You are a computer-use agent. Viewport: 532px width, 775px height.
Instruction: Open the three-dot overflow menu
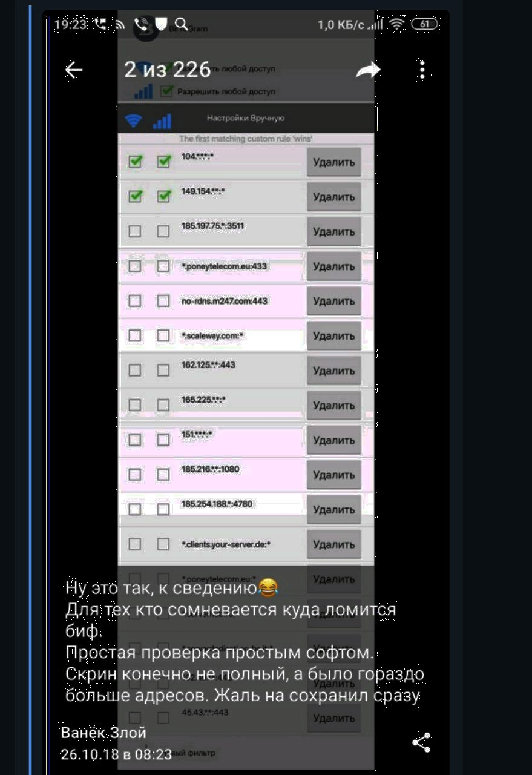(422, 71)
